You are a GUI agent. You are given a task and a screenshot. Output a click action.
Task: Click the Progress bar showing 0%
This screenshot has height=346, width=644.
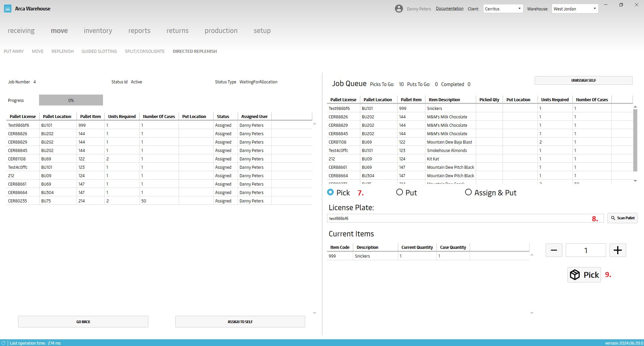click(71, 100)
